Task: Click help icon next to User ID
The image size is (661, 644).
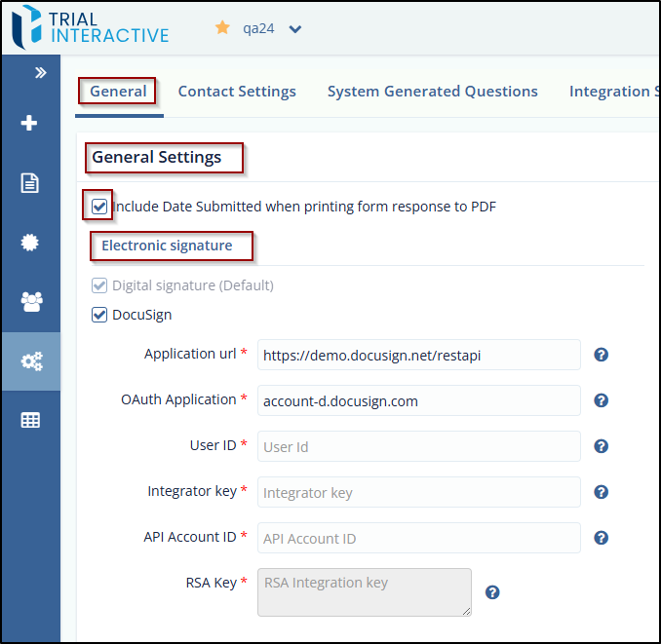Action: click(x=601, y=446)
